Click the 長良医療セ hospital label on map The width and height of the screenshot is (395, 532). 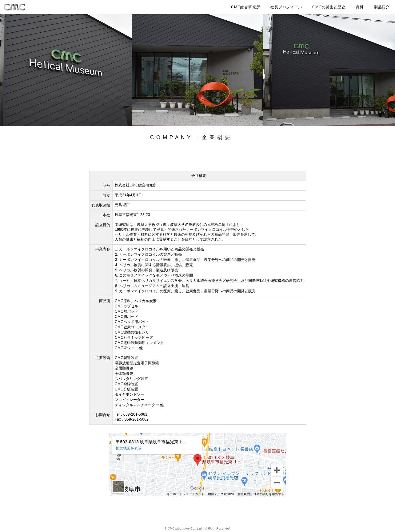(274, 451)
